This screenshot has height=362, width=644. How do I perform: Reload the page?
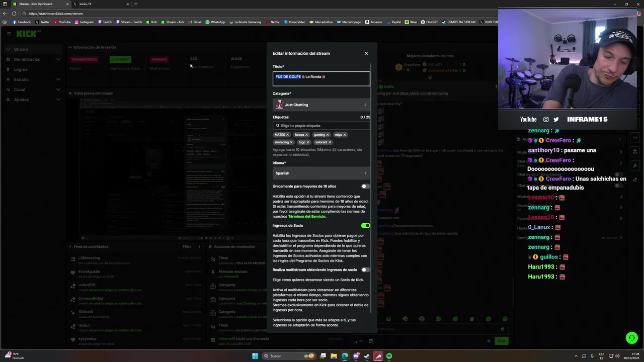(x=14, y=14)
